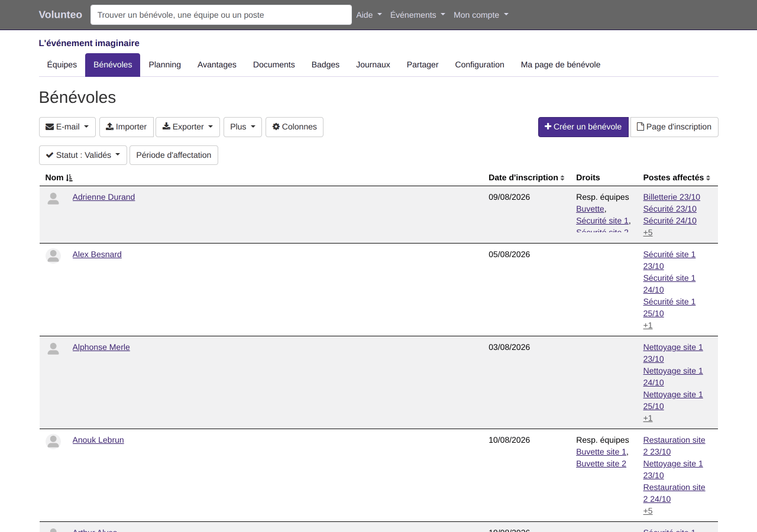This screenshot has width=757, height=532.
Task: Show Adrienne Durand's +5 more posts
Action: tap(648, 232)
